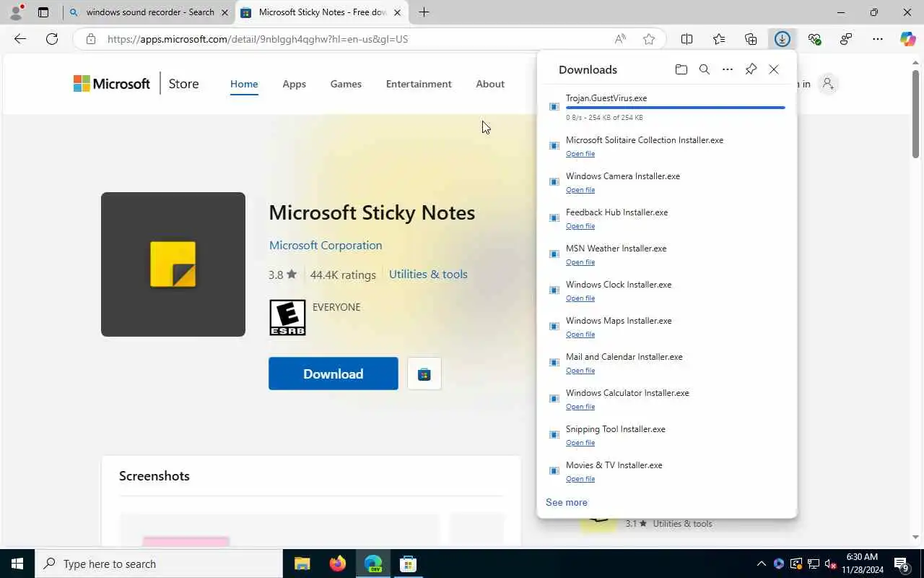Open File Explorer from taskbar
The image size is (924, 578).
coord(302,564)
